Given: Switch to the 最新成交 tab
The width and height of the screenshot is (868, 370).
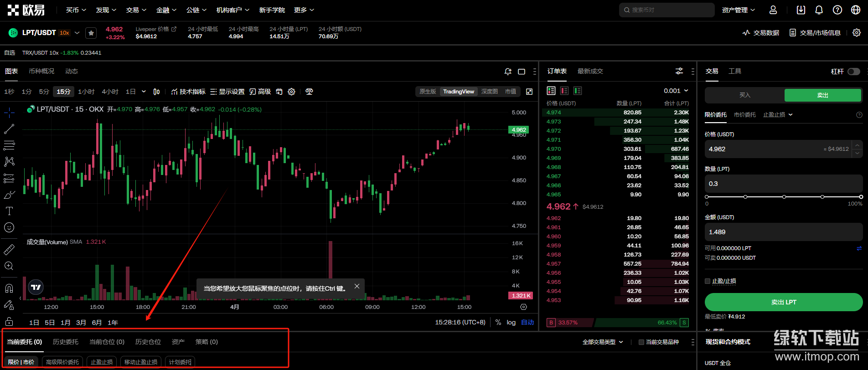Looking at the screenshot, I should click(590, 71).
